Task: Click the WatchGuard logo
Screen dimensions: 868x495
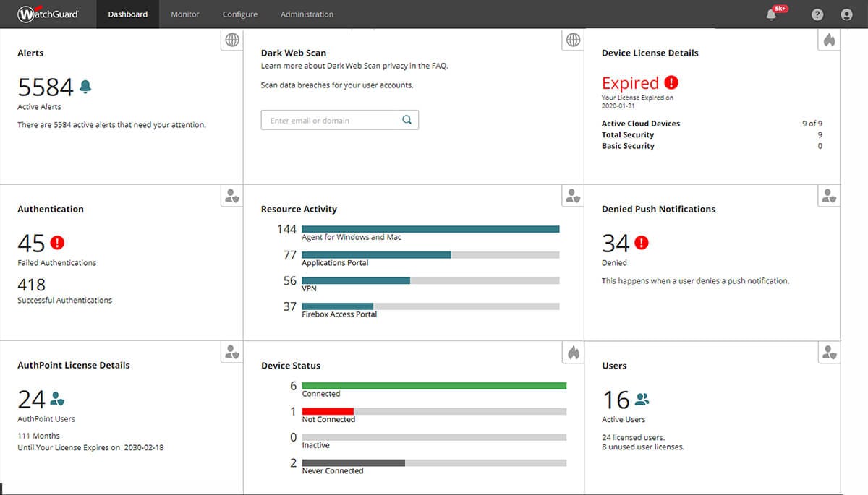Action: click(x=48, y=14)
